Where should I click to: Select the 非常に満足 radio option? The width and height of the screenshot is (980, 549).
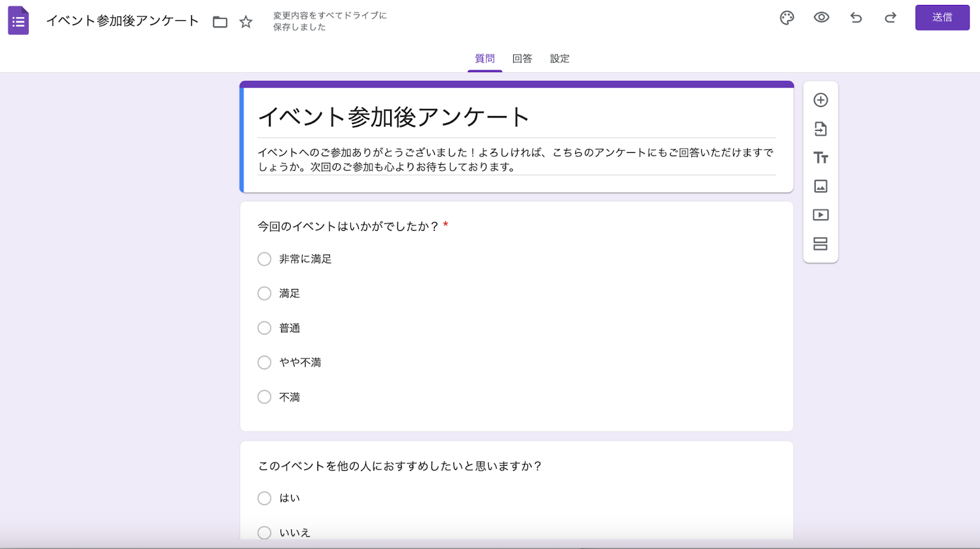[x=265, y=260]
